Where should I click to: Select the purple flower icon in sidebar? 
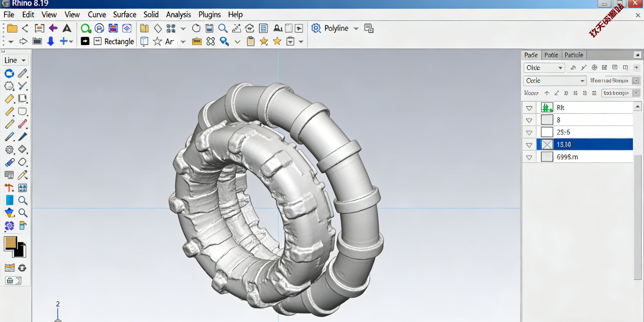tap(10, 226)
